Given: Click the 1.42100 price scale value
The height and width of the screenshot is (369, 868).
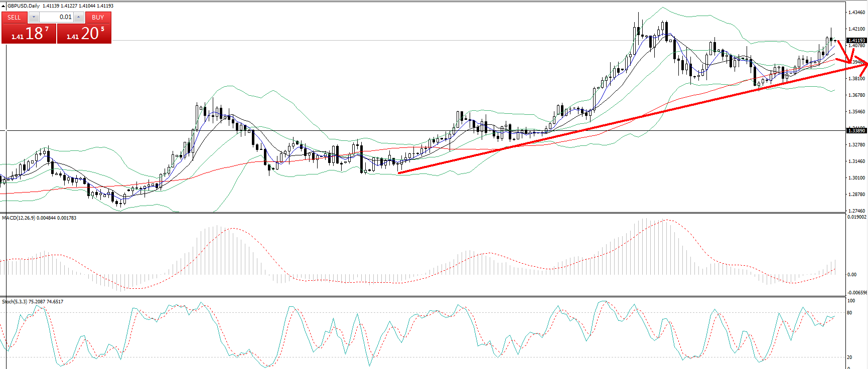Looking at the screenshot, I should pos(856,29).
